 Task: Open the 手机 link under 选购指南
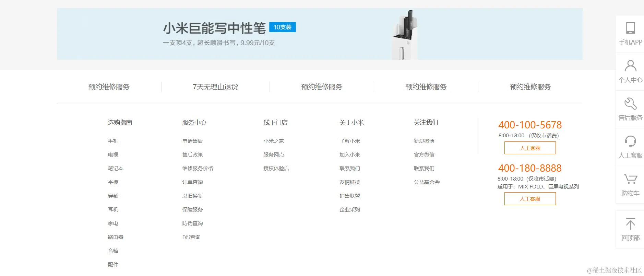tap(113, 141)
